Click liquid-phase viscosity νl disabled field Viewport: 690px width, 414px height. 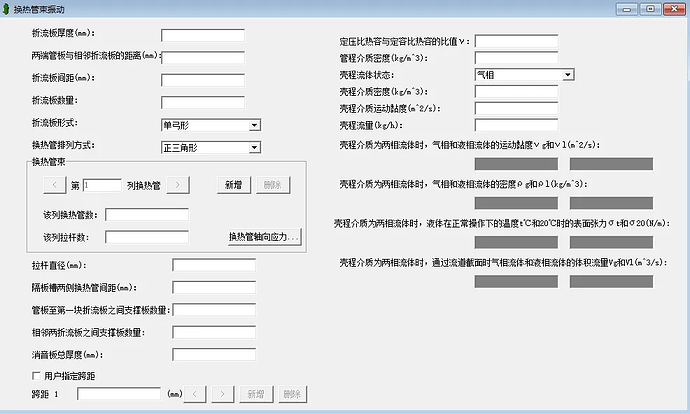611,164
